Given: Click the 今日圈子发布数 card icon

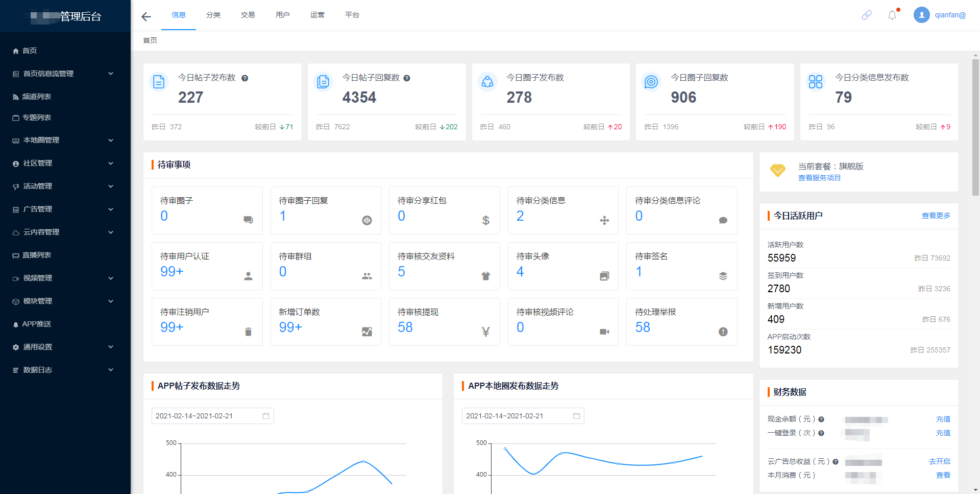Looking at the screenshot, I should 487,82.
